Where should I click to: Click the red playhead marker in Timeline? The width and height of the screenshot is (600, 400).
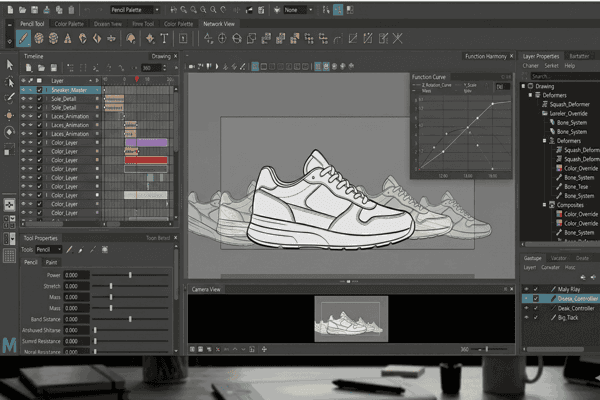(x=137, y=79)
